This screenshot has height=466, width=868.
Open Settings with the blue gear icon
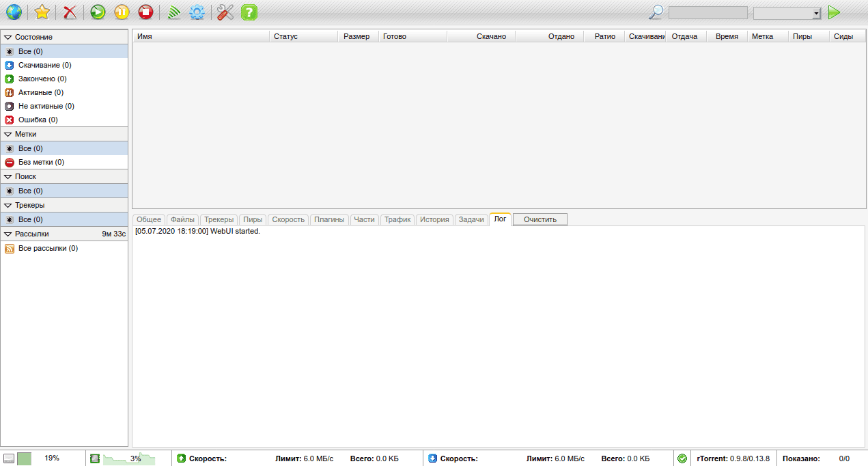click(x=197, y=12)
